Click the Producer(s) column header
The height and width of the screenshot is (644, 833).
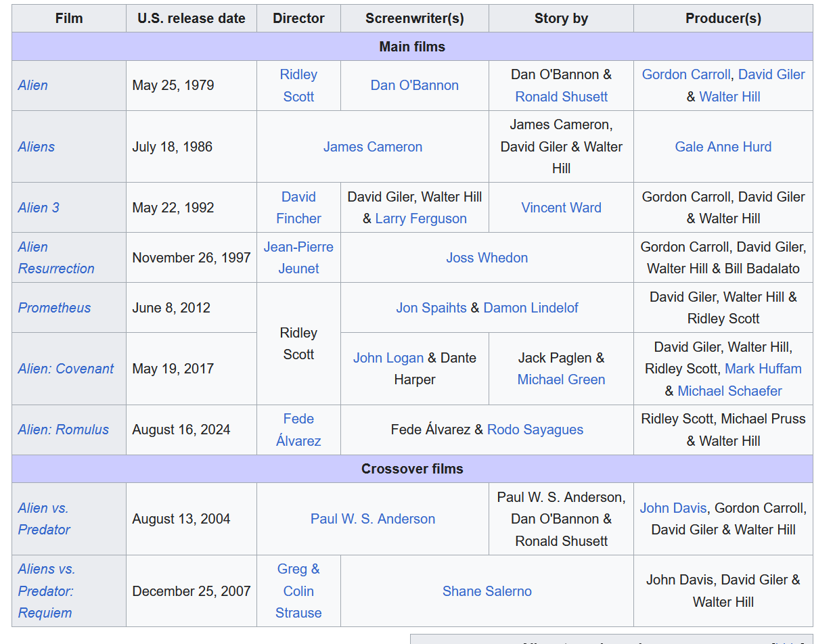(x=723, y=18)
